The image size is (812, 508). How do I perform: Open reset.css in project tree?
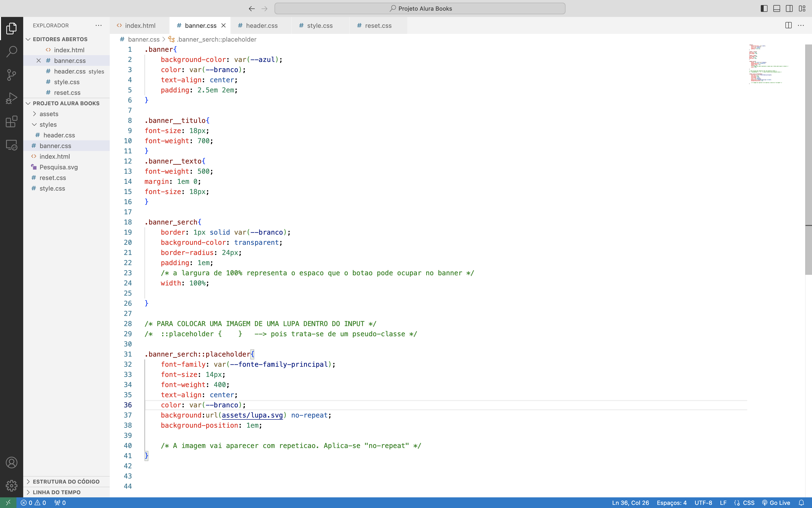coord(66,178)
